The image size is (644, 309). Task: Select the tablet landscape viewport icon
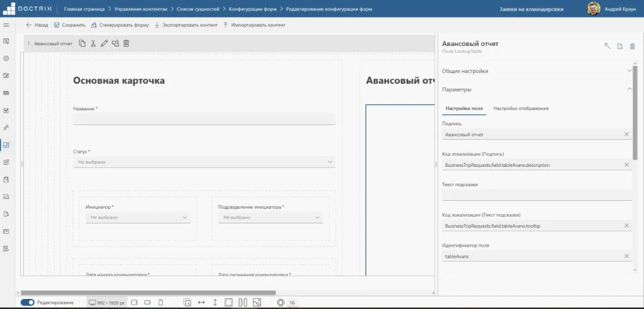(134, 303)
